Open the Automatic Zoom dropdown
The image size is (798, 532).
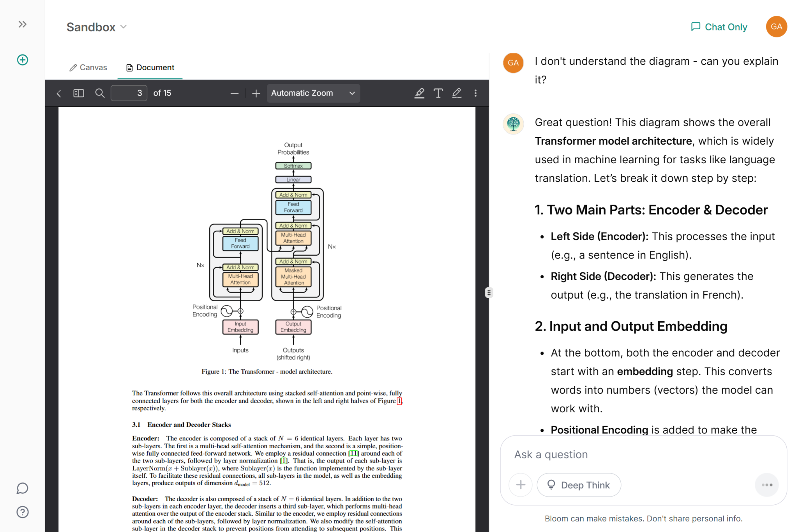[x=313, y=93]
